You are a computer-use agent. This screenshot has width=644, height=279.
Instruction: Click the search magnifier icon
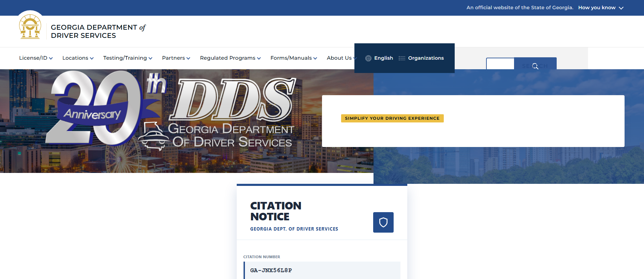coord(535,66)
